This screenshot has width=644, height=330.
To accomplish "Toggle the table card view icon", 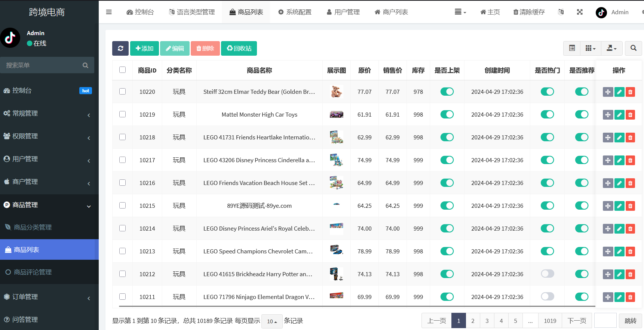I will click(x=572, y=48).
